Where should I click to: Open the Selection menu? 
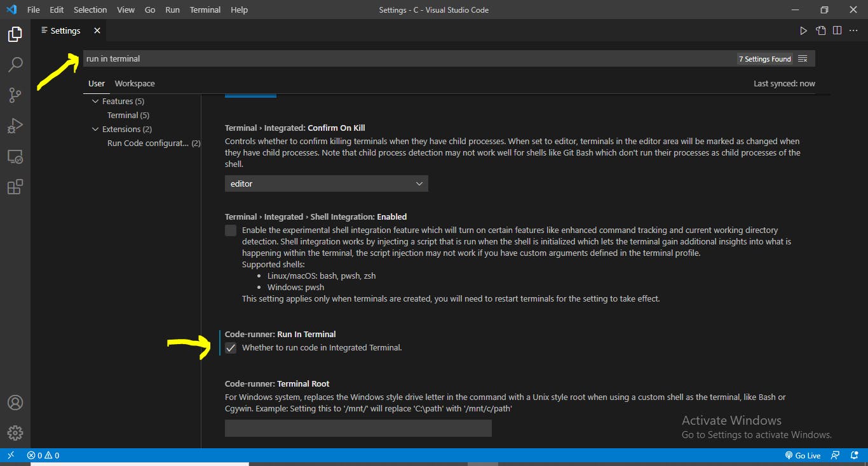click(90, 10)
